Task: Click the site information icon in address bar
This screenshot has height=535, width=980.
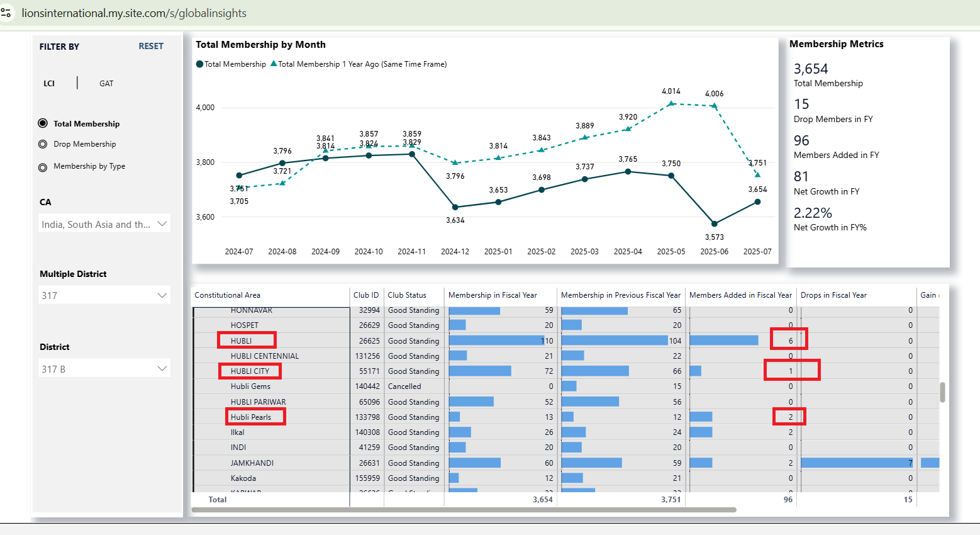Action: pos(6,13)
